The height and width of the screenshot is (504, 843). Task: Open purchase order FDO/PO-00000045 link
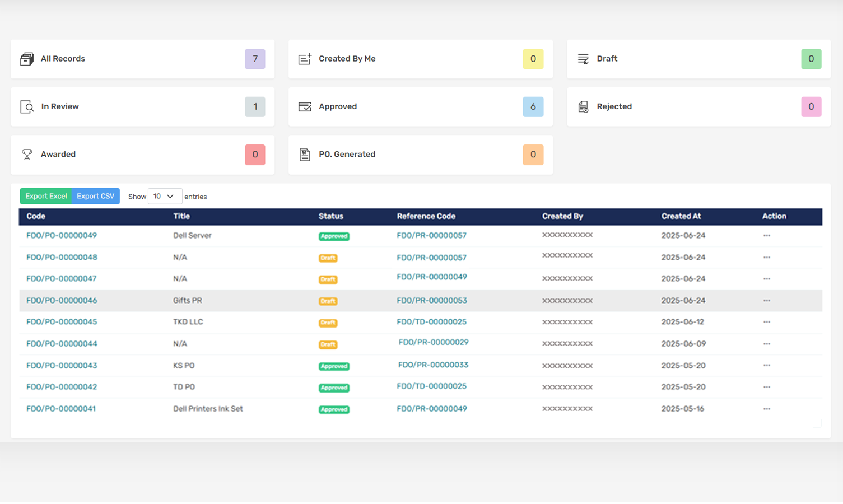click(x=62, y=322)
